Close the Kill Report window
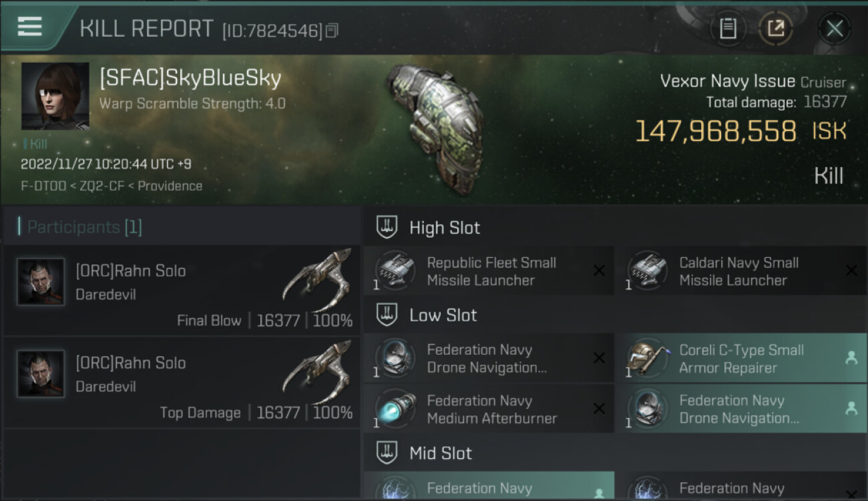 [835, 29]
